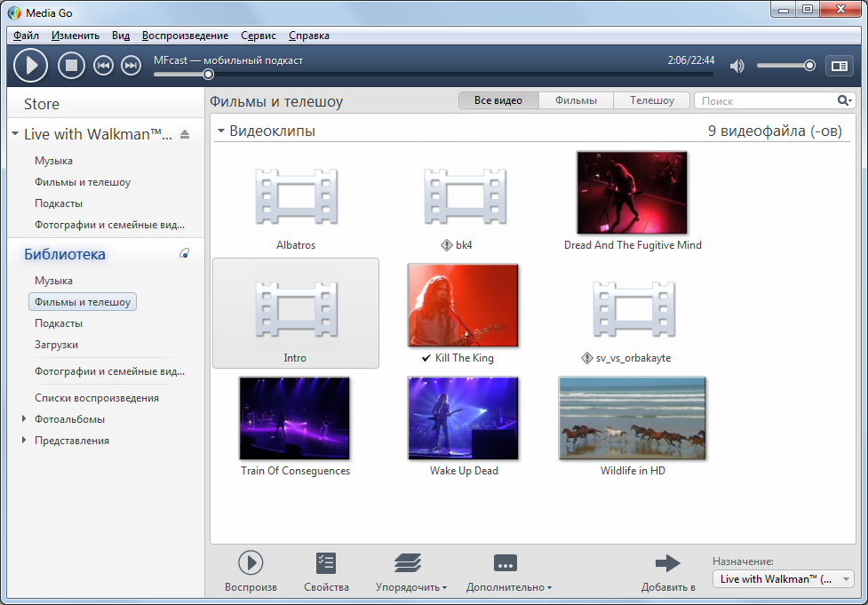The height and width of the screenshot is (605, 868).
Task: Open Подкасты in Библиотека
Action: point(59,323)
